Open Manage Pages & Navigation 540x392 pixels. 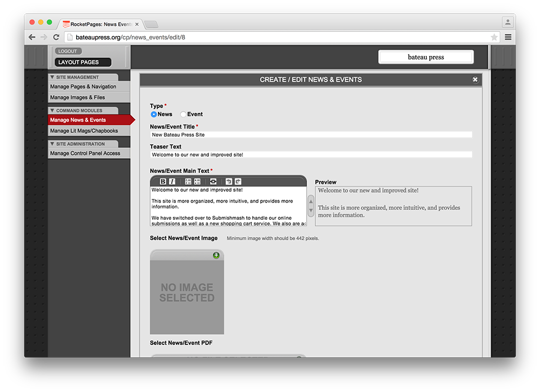[83, 86]
